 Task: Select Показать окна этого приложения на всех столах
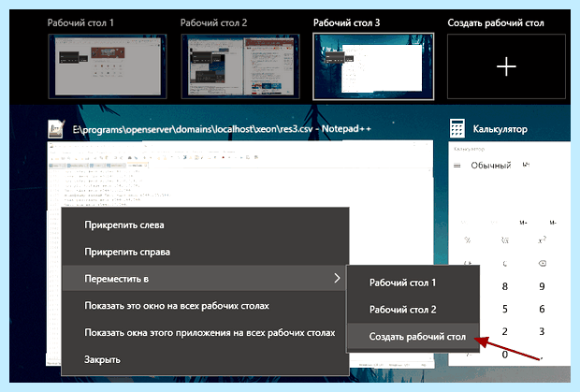pos(205,332)
